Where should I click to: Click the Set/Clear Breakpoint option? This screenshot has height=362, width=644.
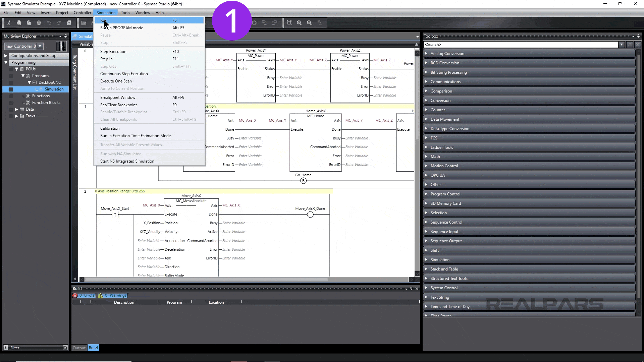click(x=118, y=104)
